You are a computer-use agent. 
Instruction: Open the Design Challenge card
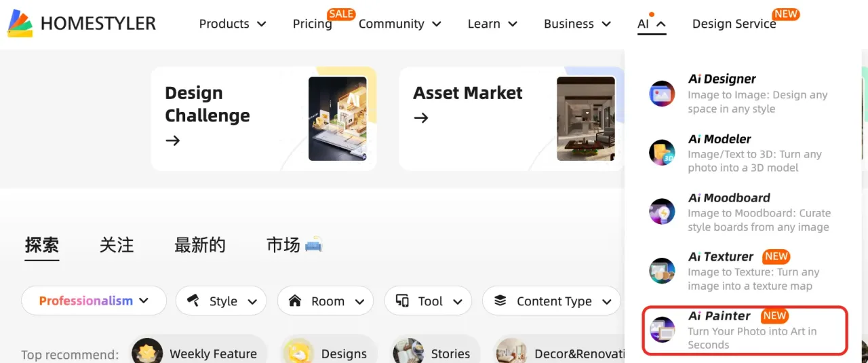[264, 119]
